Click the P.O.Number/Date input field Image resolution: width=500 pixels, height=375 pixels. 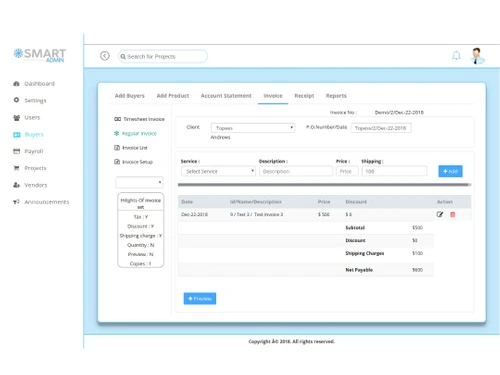(x=381, y=128)
